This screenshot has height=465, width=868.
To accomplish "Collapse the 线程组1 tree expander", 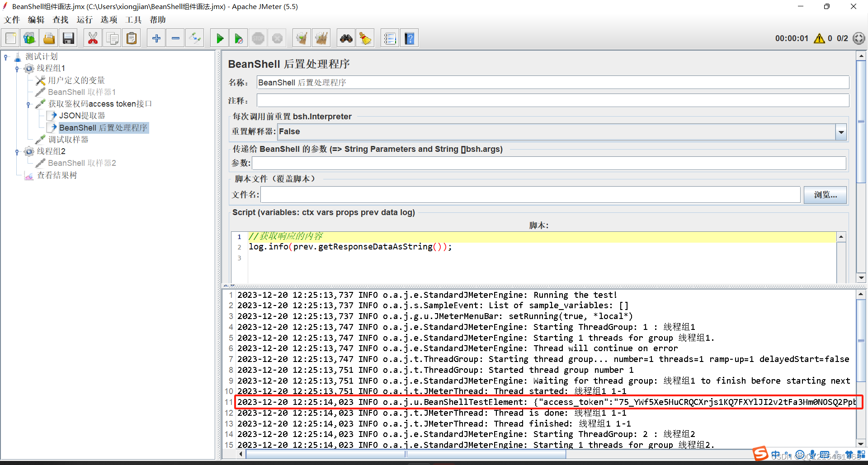I will point(17,69).
